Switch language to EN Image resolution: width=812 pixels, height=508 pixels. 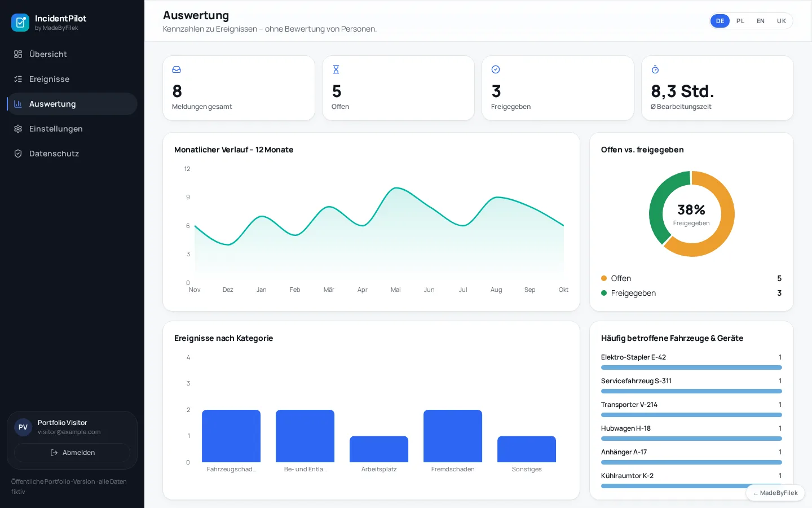pos(761,21)
